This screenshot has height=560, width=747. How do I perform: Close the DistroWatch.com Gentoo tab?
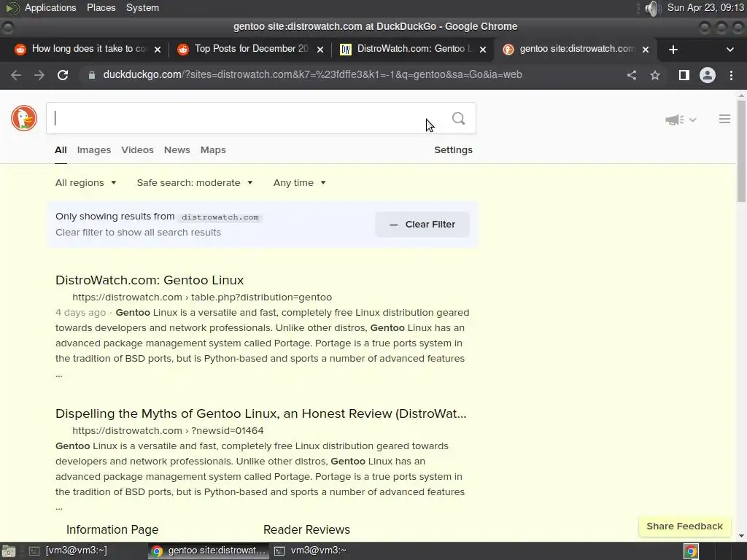point(483,50)
